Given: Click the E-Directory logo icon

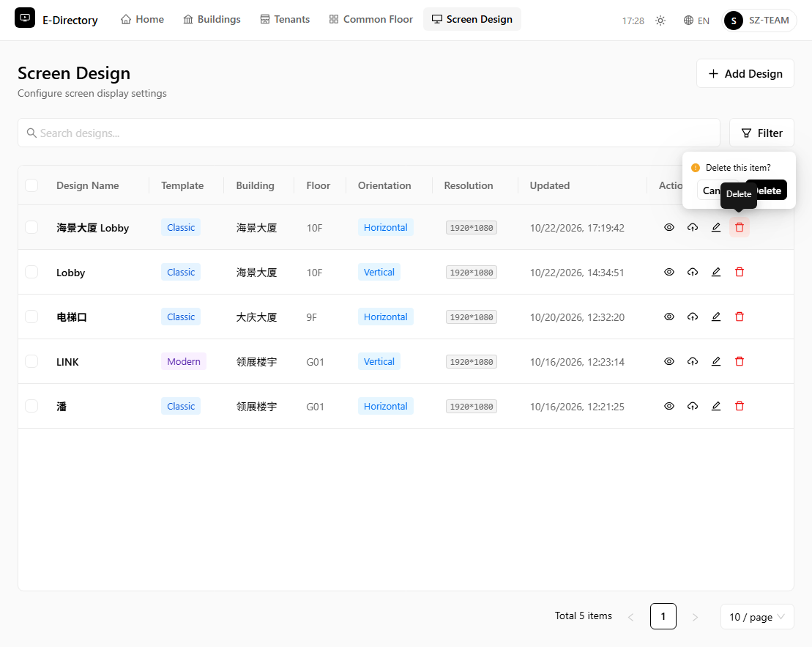Looking at the screenshot, I should click(25, 18).
